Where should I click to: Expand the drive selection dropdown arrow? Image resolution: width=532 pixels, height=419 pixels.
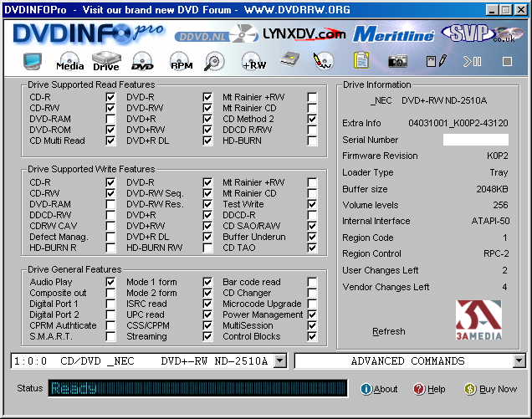[x=280, y=360]
